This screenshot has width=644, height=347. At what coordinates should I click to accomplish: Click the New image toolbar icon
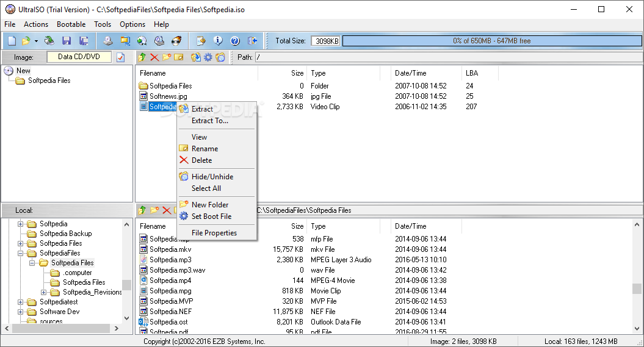click(x=12, y=41)
